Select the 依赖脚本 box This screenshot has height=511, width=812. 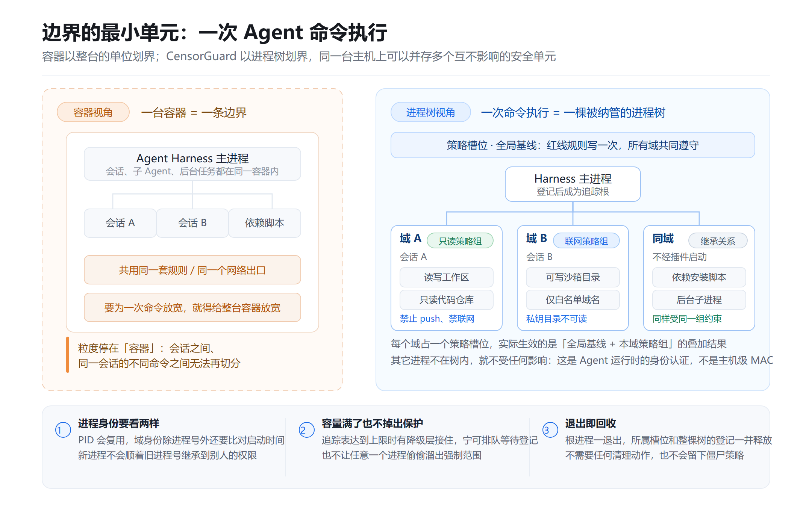pos(265,223)
